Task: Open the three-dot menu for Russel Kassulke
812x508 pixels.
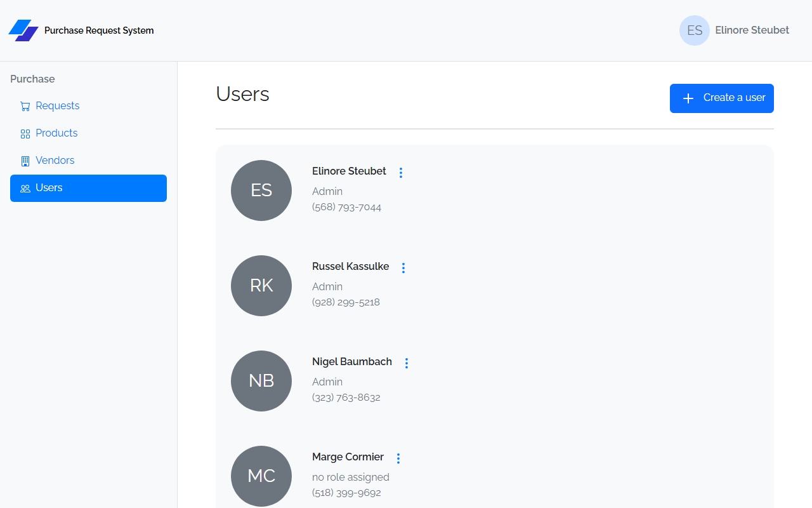Action: pos(403,267)
